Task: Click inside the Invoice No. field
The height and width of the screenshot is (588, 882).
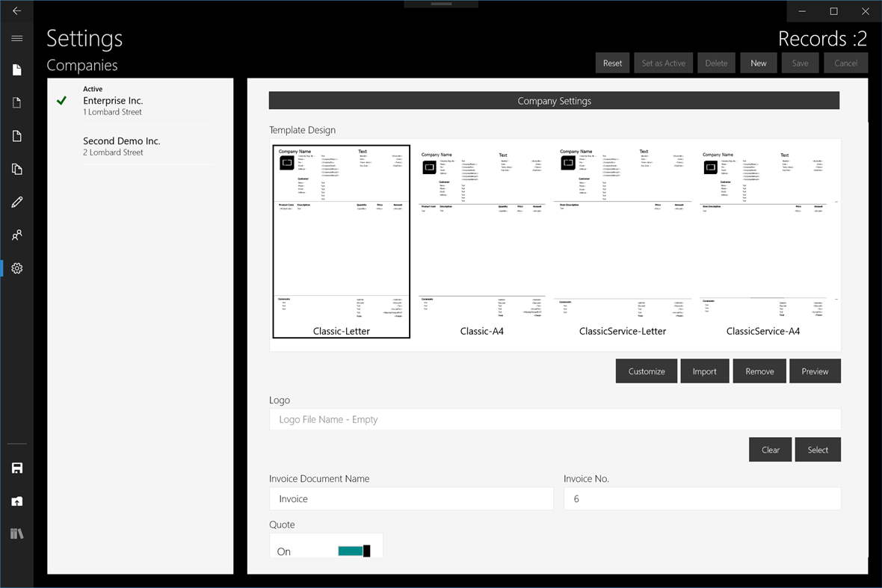Action: tap(701, 498)
